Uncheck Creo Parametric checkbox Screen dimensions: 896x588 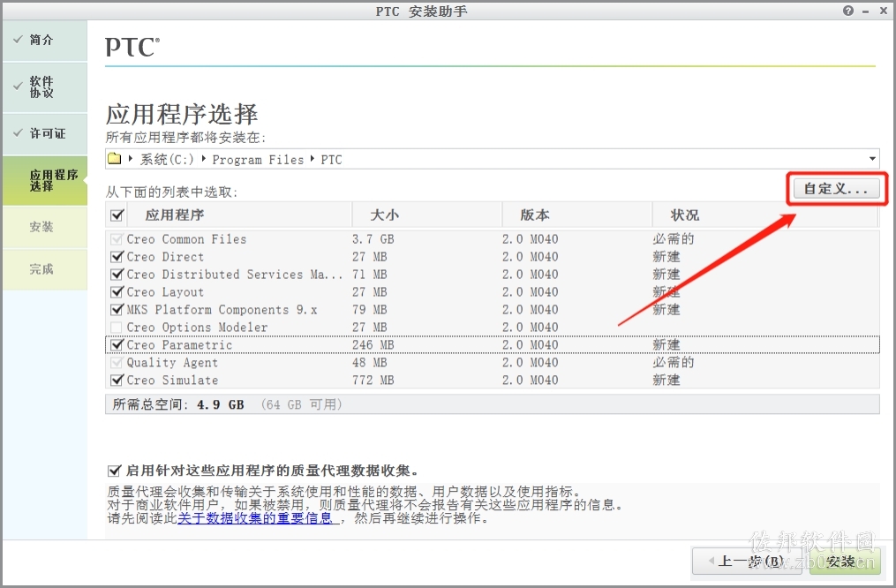[x=117, y=344]
